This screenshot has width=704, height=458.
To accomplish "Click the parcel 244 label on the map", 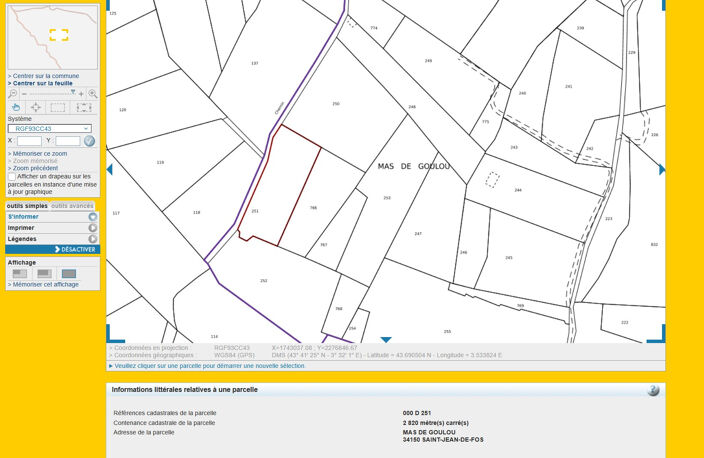I will [x=518, y=190].
